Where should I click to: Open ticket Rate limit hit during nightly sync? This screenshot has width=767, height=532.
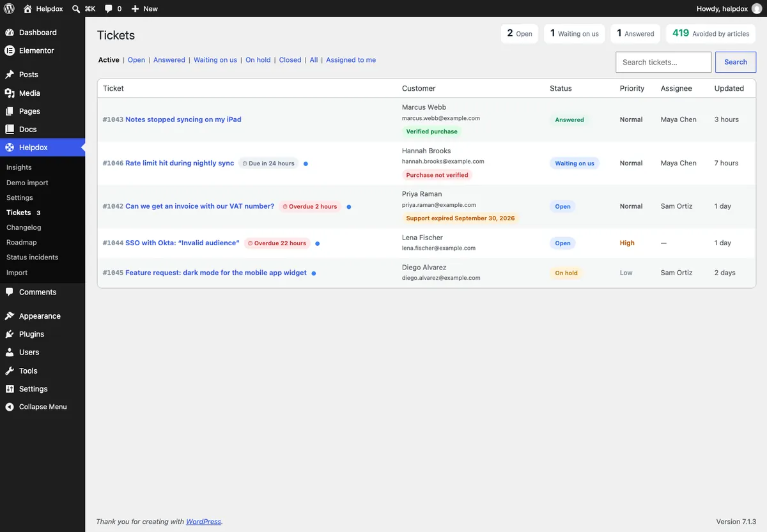[x=180, y=163]
